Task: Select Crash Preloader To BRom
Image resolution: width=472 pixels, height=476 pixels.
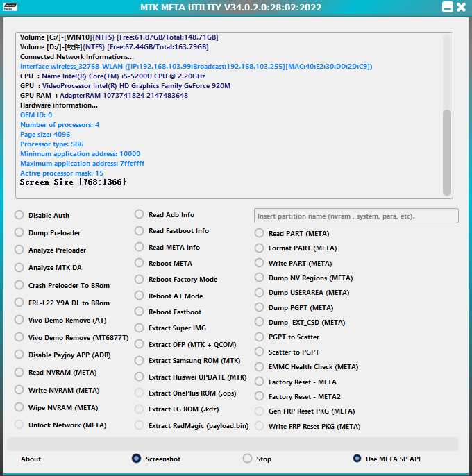Action: pos(19,285)
